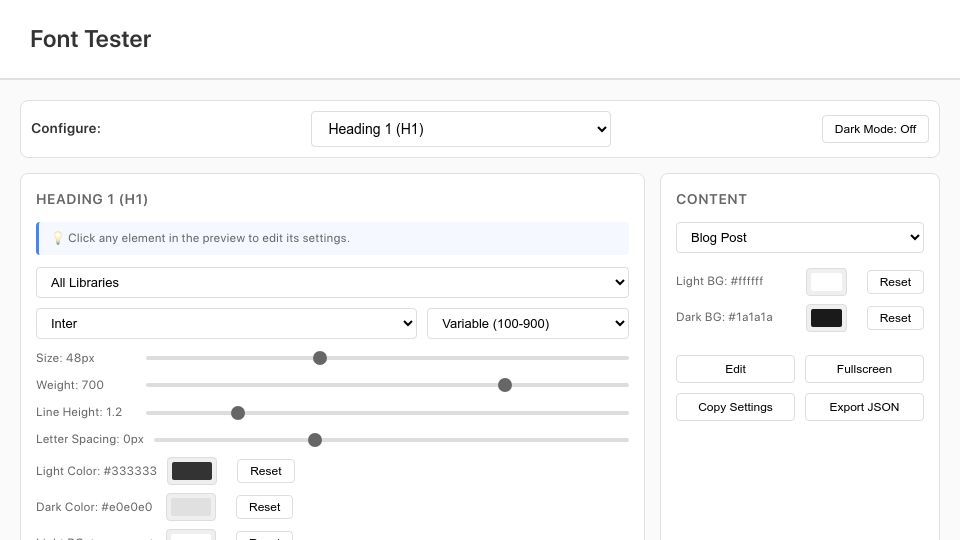Open the Heading 1 (H1) configure dropdown
960x540 pixels.
460,129
